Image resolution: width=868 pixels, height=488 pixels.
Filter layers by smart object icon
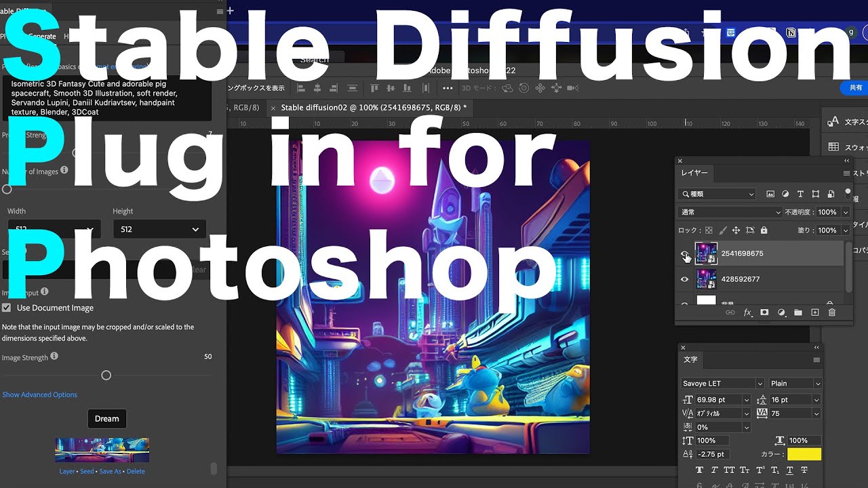click(830, 194)
